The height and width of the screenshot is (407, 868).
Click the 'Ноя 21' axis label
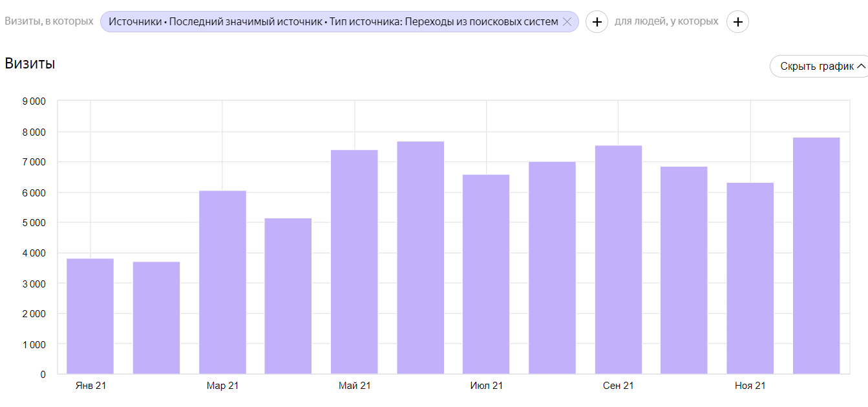coord(750,386)
